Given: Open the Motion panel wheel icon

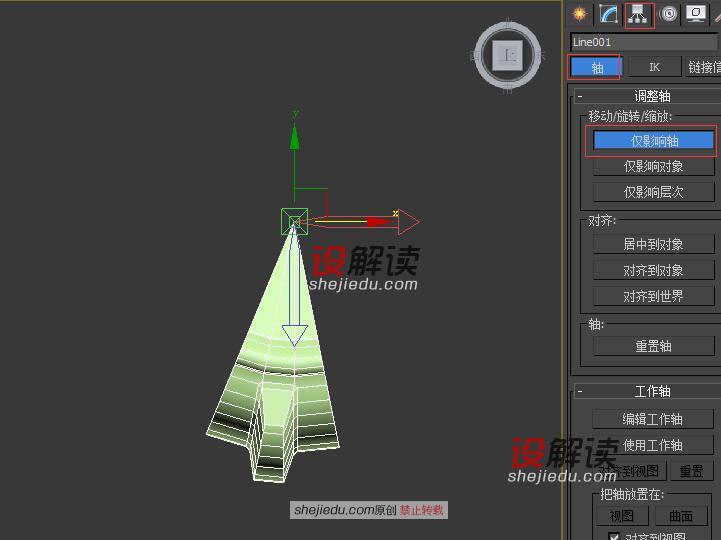Looking at the screenshot, I should [667, 14].
